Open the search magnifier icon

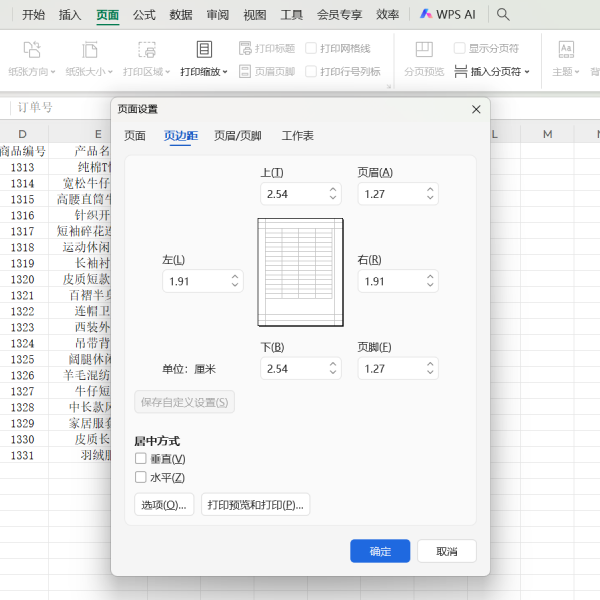(x=503, y=15)
